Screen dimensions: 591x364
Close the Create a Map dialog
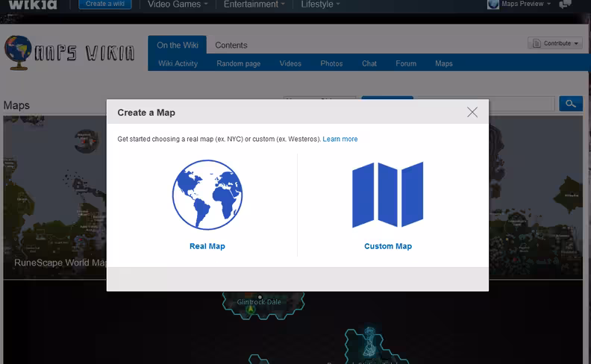[x=472, y=112]
